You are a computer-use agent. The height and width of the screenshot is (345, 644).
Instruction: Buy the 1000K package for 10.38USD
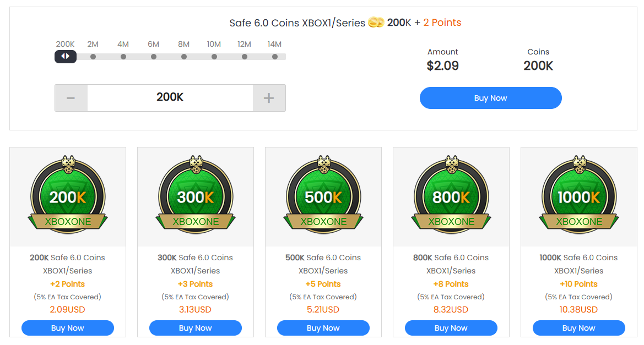(x=579, y=328)
